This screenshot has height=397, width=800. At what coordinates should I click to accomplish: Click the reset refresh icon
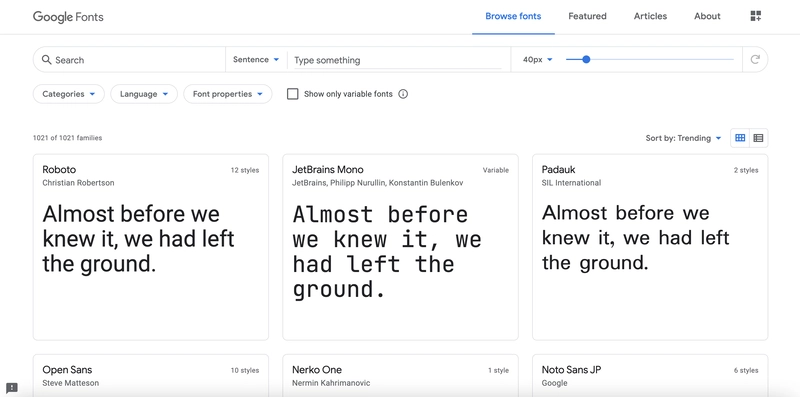click(x=755, y=60)
